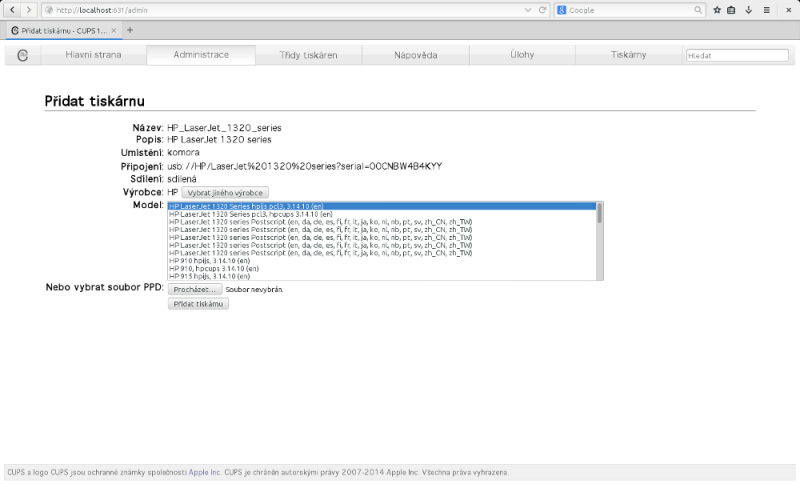Click the 'Vybrat jiného výrobce' button
The height and width of the screenshot is (484, 800).
(x=225, y=191)
